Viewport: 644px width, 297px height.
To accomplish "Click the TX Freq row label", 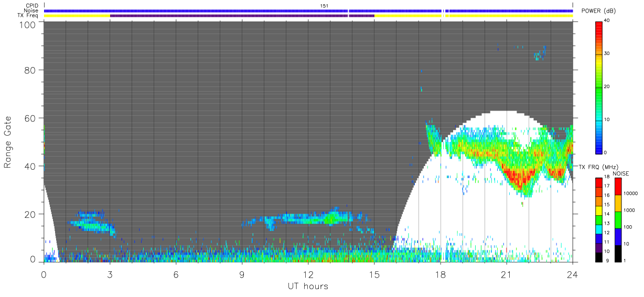I will click(x=28, y=15).
